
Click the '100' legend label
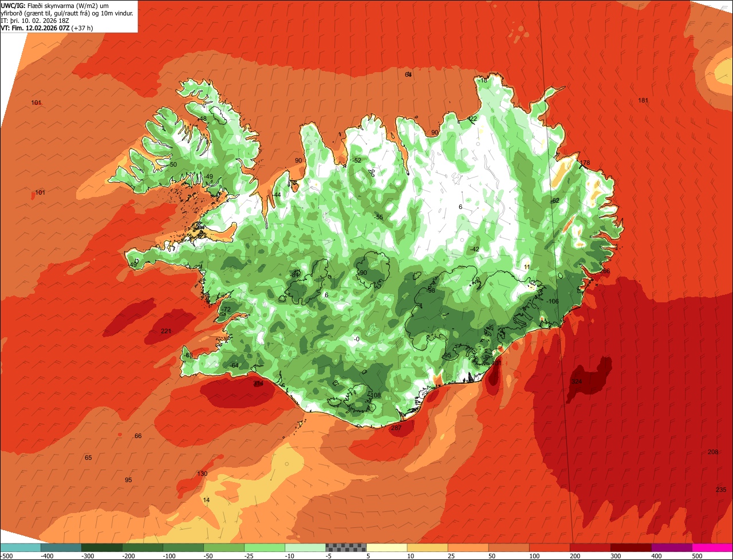coord(534,556)
